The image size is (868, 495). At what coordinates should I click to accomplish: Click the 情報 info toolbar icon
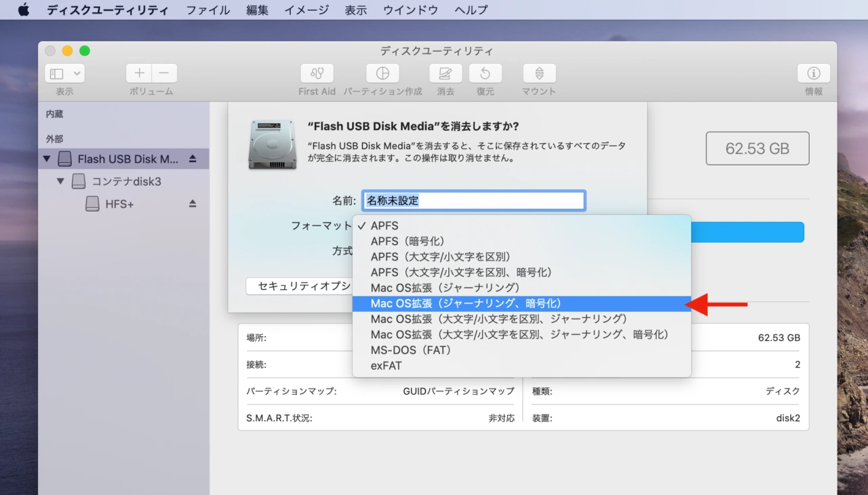coord(814,73)
